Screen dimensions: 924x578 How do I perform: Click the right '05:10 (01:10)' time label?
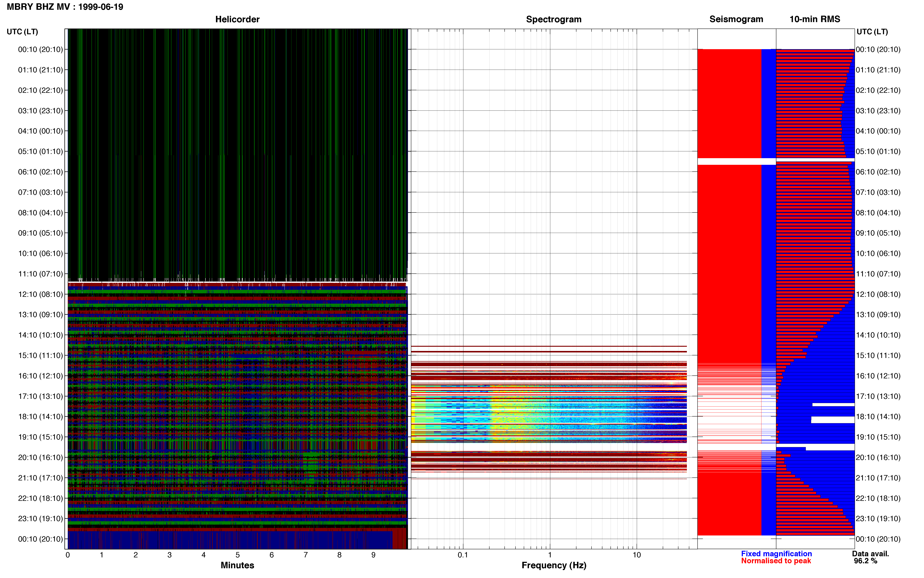point(878,151)
